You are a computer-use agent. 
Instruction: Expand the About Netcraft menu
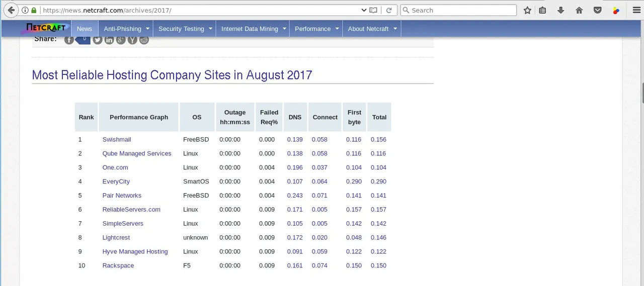(x=372, y=29)
